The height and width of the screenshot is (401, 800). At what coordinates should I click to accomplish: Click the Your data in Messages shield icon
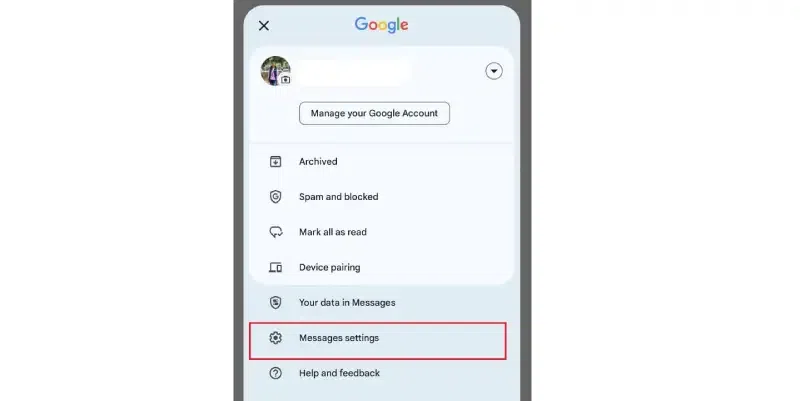tap(276, 303)
